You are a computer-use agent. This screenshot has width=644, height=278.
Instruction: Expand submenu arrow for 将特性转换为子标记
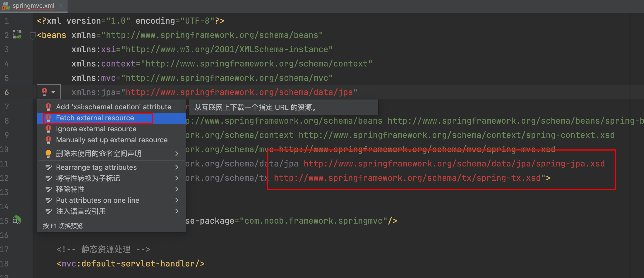pos(177,178)
